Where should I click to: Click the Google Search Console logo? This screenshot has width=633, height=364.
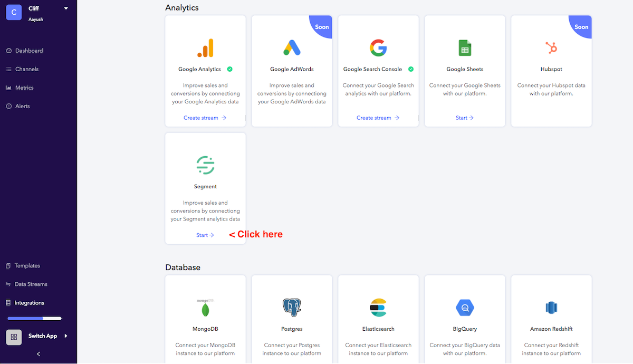(x=378, y=48)
